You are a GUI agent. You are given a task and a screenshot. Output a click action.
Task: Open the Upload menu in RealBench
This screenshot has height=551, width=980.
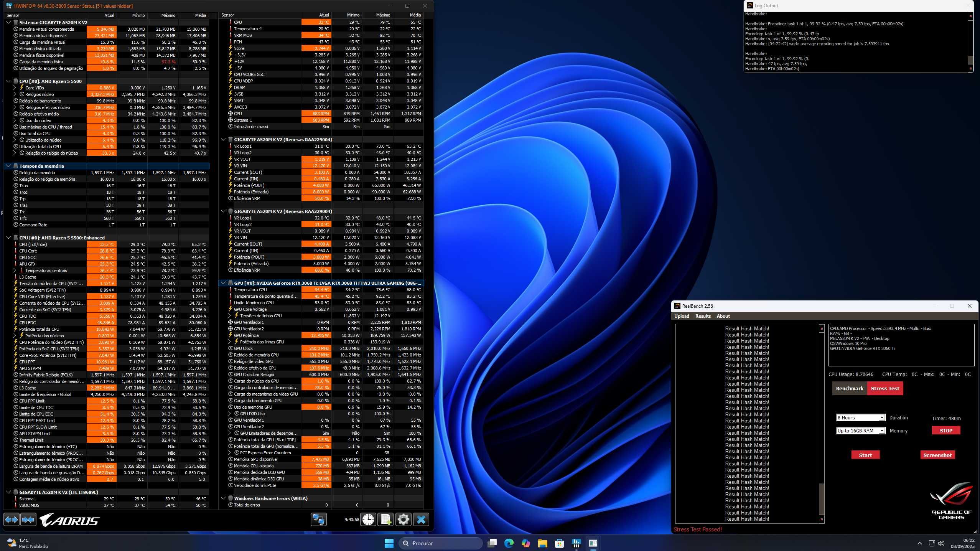coord(682,316)
